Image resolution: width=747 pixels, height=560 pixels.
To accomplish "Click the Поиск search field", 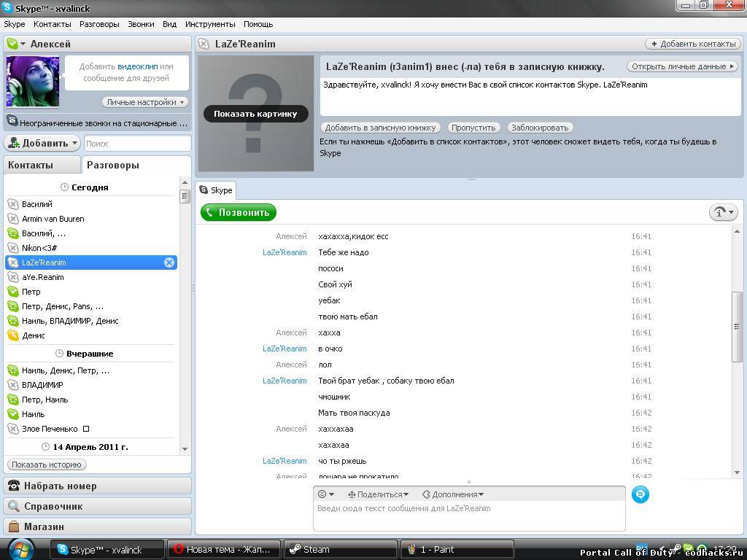I will (138, 144).
